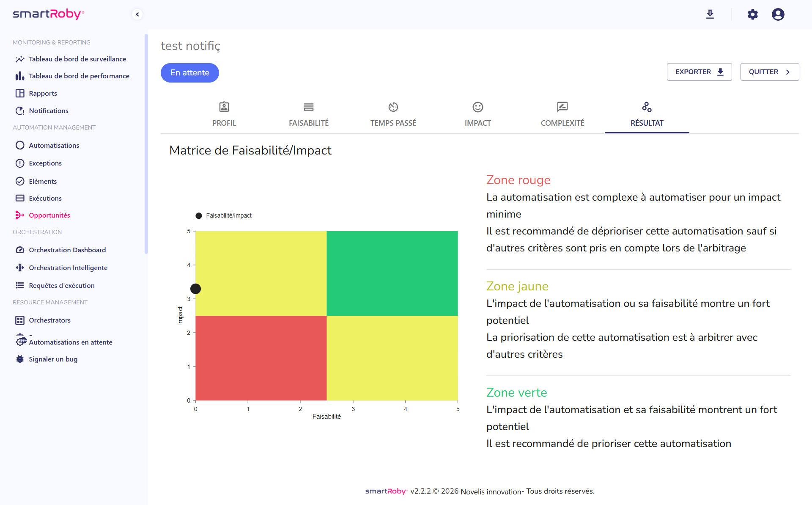Toggle the Faisabilité/Impact legend entry
812x505 pixels.
coord(224,215)
